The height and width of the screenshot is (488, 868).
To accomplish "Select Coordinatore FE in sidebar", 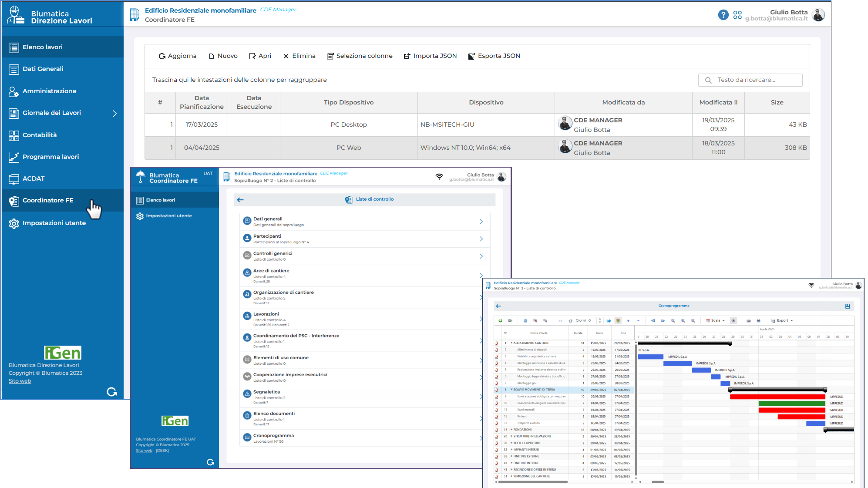I will click(x=63, y=200).
